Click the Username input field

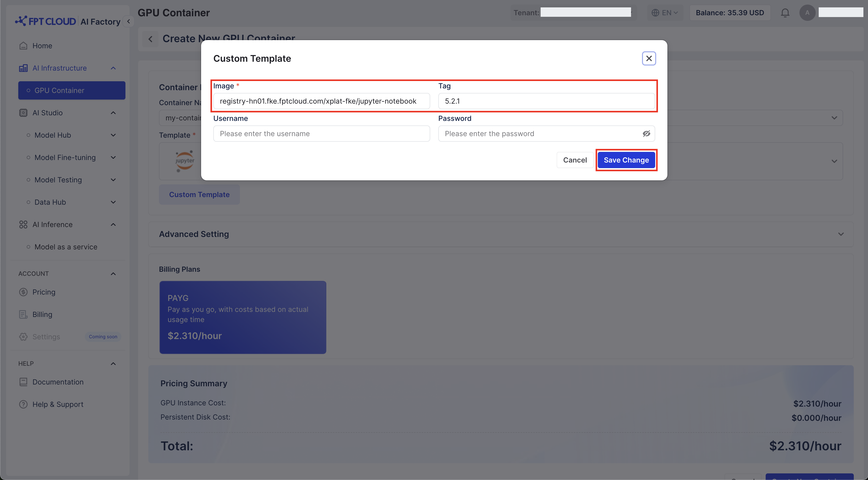(322, 134)
